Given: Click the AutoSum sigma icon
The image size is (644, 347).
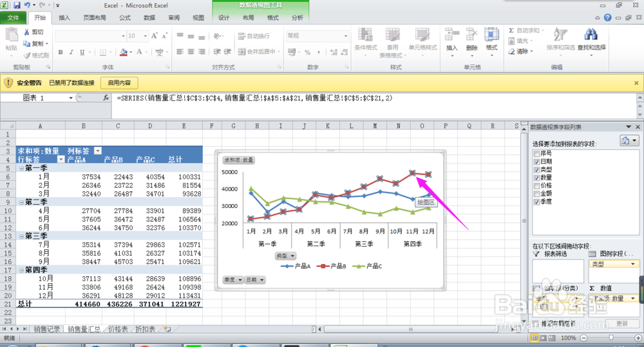Looking at the screenshot, I should coord(511,30).
